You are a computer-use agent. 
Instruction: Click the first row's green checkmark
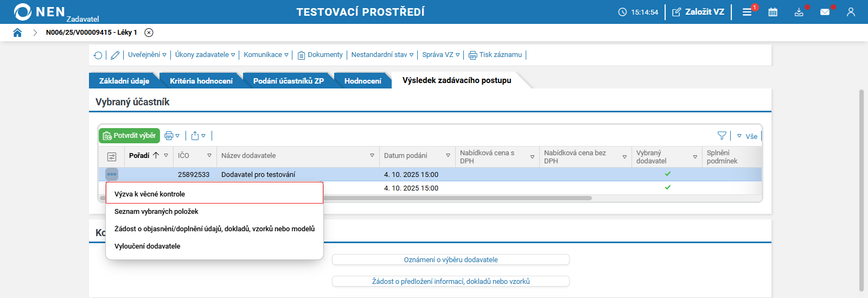pos(668,174)
